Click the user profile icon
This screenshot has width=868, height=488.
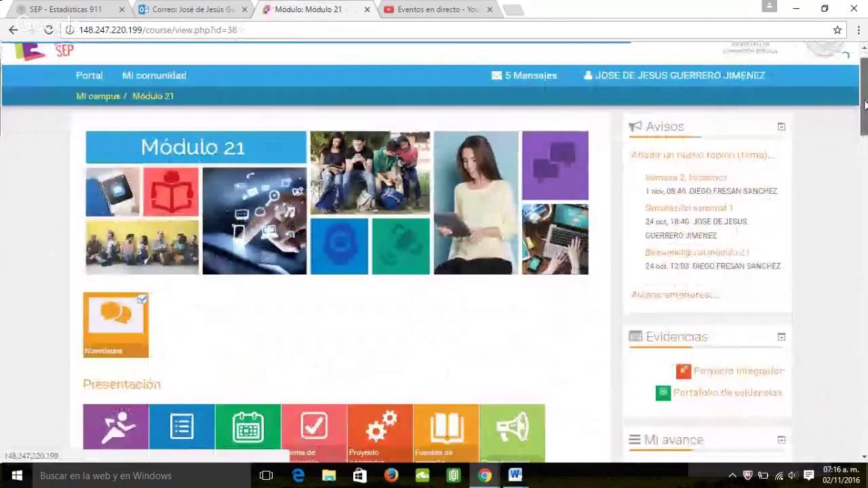tap(588, 75)
